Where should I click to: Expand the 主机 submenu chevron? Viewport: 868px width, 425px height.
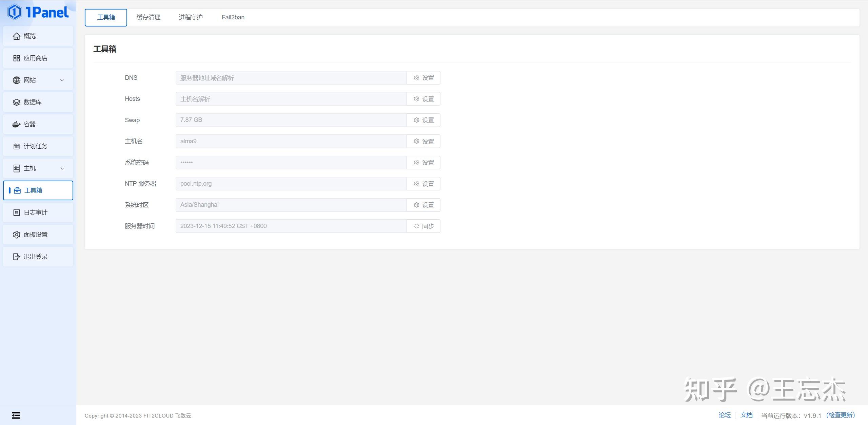[x=62, y=168]
